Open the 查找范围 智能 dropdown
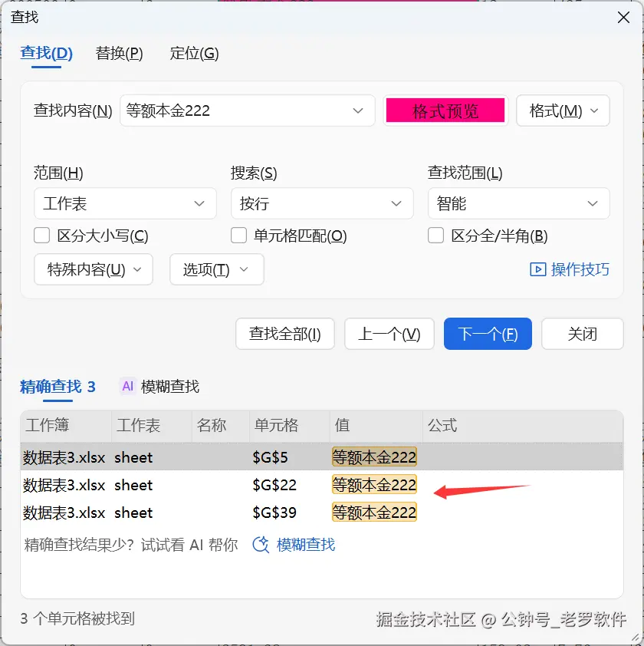The image size is (644, 646). pos(518,203)
